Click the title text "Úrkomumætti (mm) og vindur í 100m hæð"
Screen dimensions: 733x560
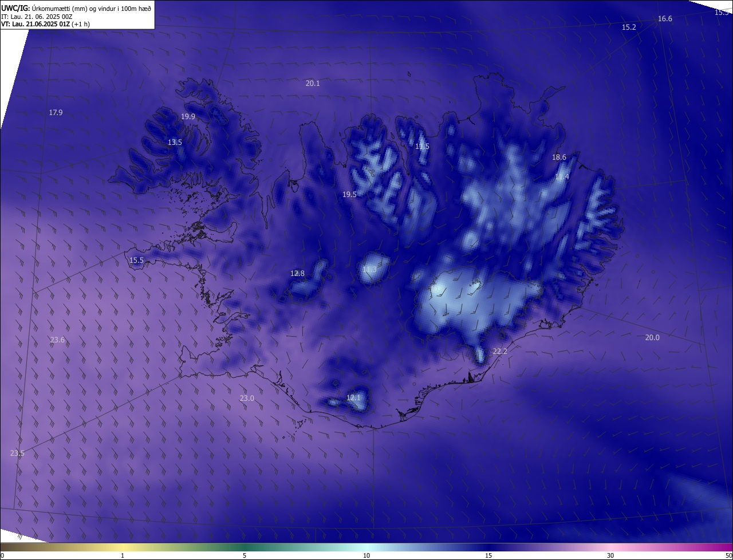pyautogui.click(x=92, y=8)
